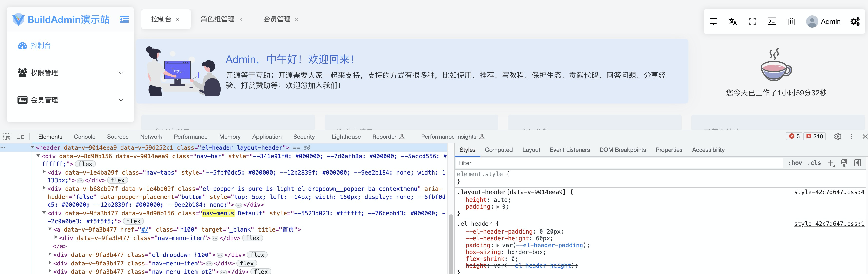
Task: Click the monitor home icon in navbar
Action: (713, 21)
